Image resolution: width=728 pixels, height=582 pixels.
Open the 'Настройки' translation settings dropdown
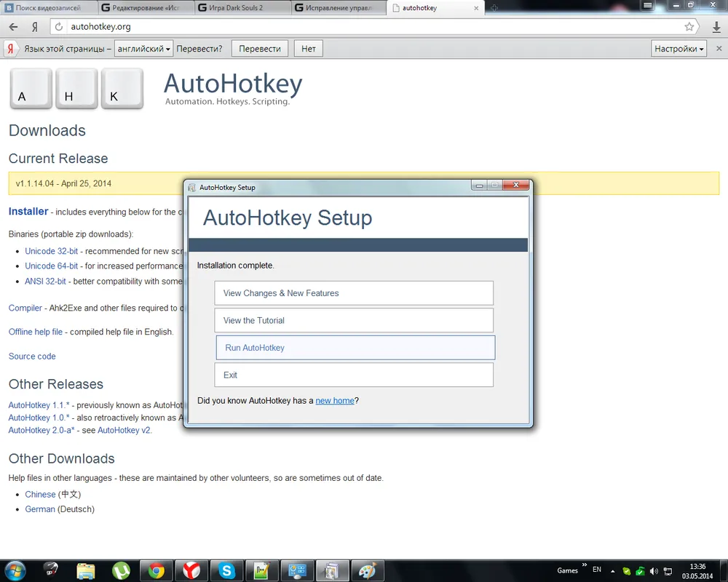[x=678, y=49]
